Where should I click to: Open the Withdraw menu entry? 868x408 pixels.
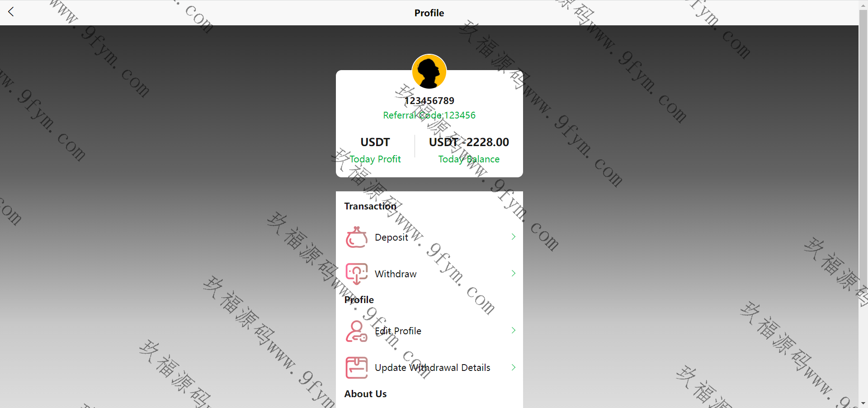(429, 274)
